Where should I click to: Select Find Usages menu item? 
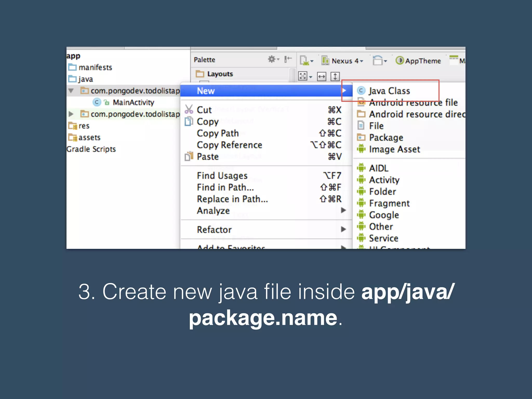click(x=266, y=176)
